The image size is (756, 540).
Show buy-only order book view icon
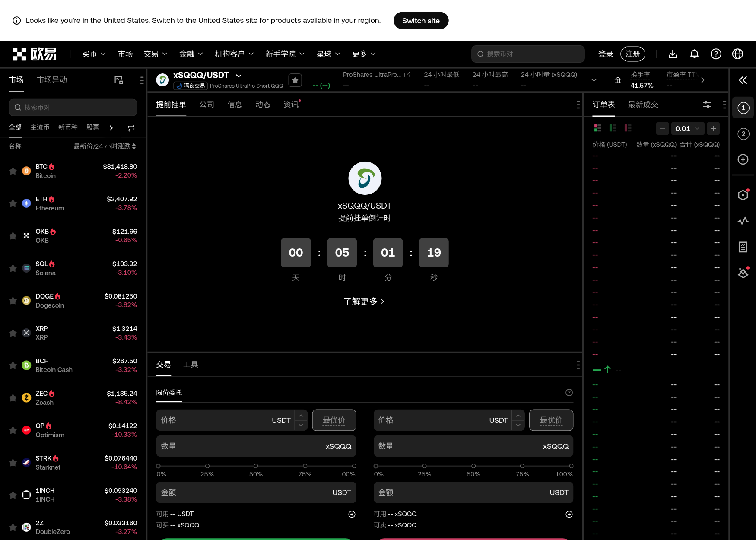pos(613,128)
